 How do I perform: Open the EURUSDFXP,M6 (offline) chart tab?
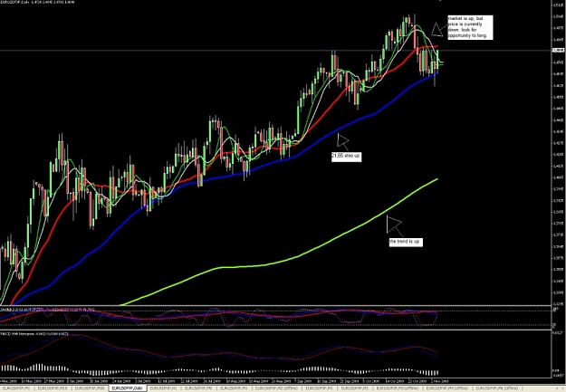click(x=496, y=388)
